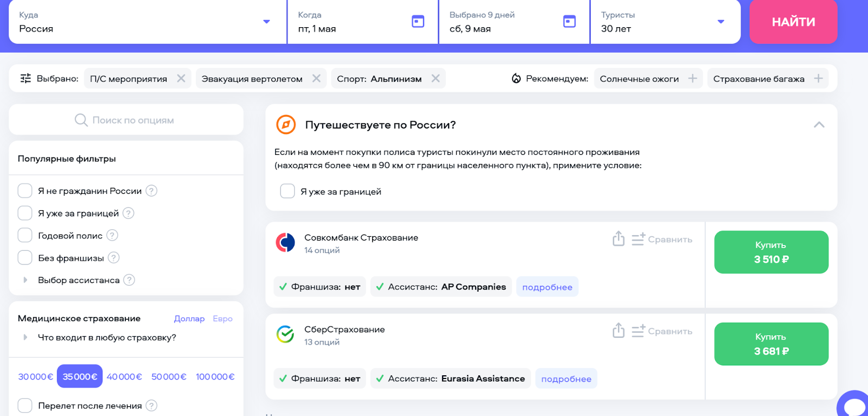868x416 pixels.
Task: Focus the Поиск по опциям field
Action: click(126, 119)
